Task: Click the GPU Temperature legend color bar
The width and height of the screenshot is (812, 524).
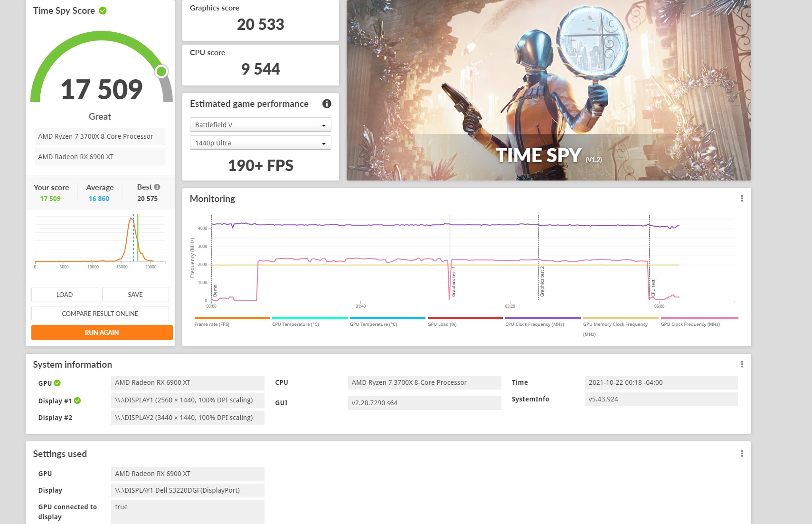Action: point(387,318)
